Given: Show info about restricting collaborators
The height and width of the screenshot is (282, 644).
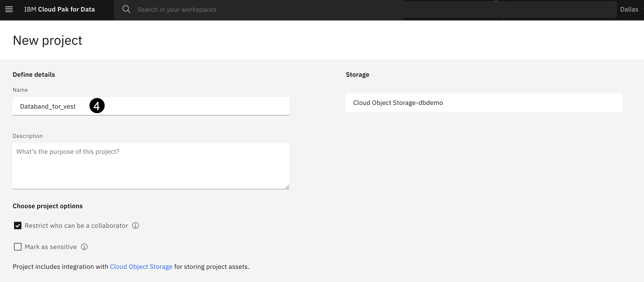Looking at the screenshot, I should pyautogui.click(x=135, y=225).
